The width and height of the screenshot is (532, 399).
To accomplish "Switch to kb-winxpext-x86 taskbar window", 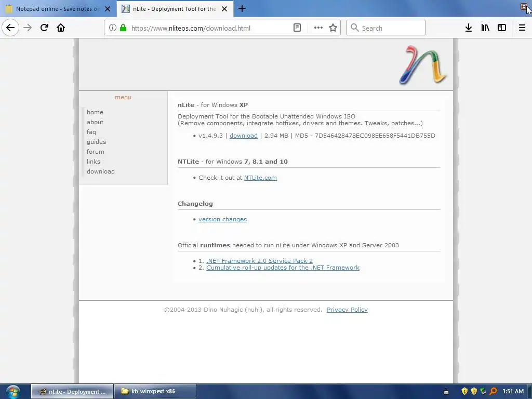I will [x=155, y=392].
